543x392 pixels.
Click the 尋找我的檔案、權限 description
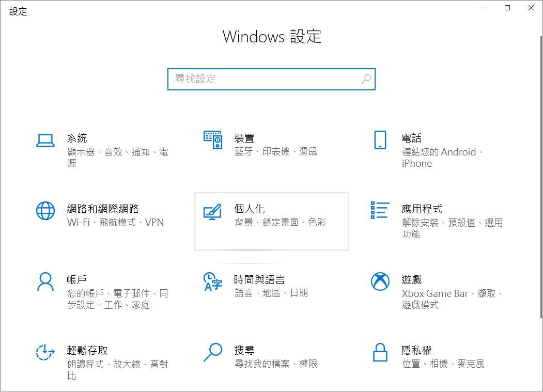276,364
